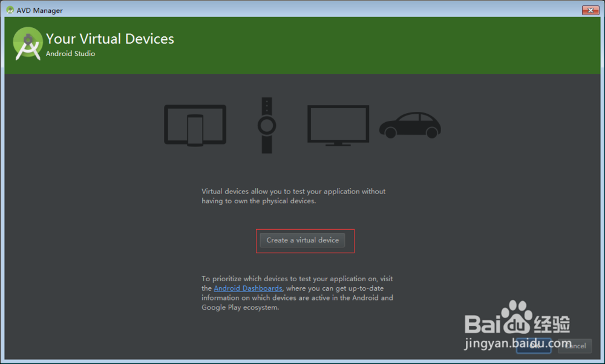The width and height of the screenshot is (605, 364).
Task: Open the Android Dashboards link
Action: click(x=248, y=288)
